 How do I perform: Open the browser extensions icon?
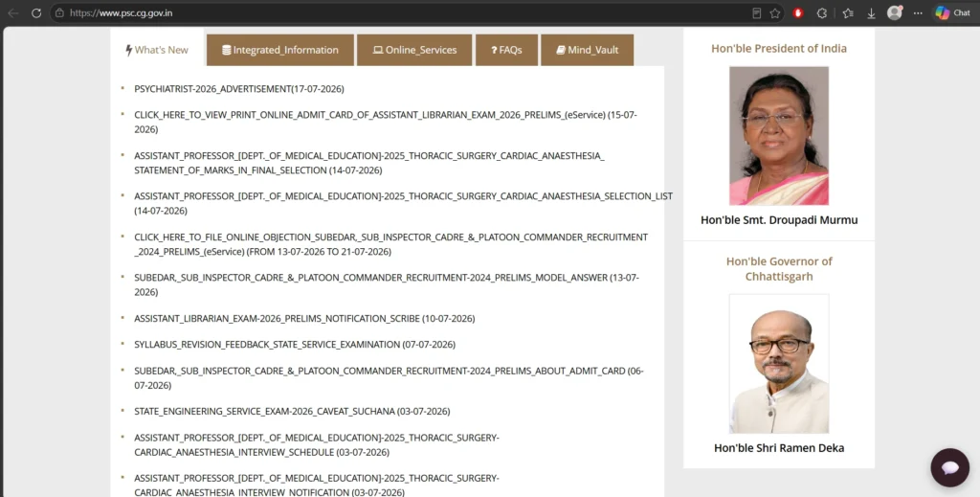[822, 12]
